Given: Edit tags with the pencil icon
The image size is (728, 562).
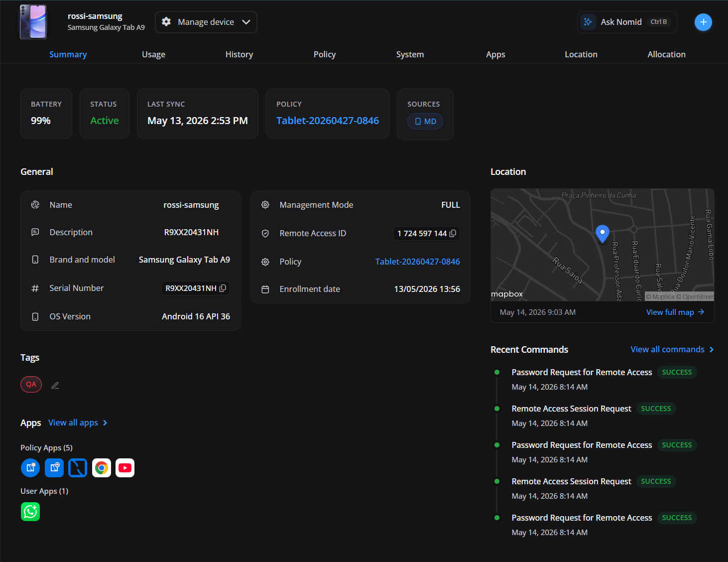Looking at the screenshot, I should (55, 385).
